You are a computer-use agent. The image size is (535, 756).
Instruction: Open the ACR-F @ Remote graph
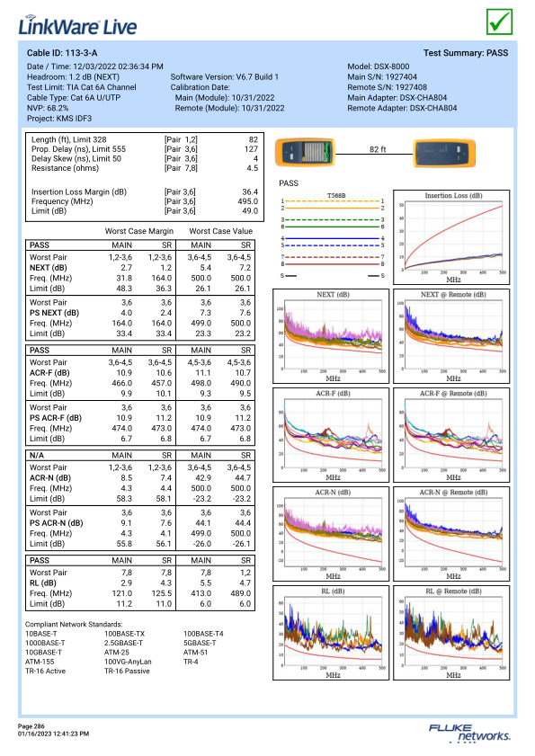(451, 435)
